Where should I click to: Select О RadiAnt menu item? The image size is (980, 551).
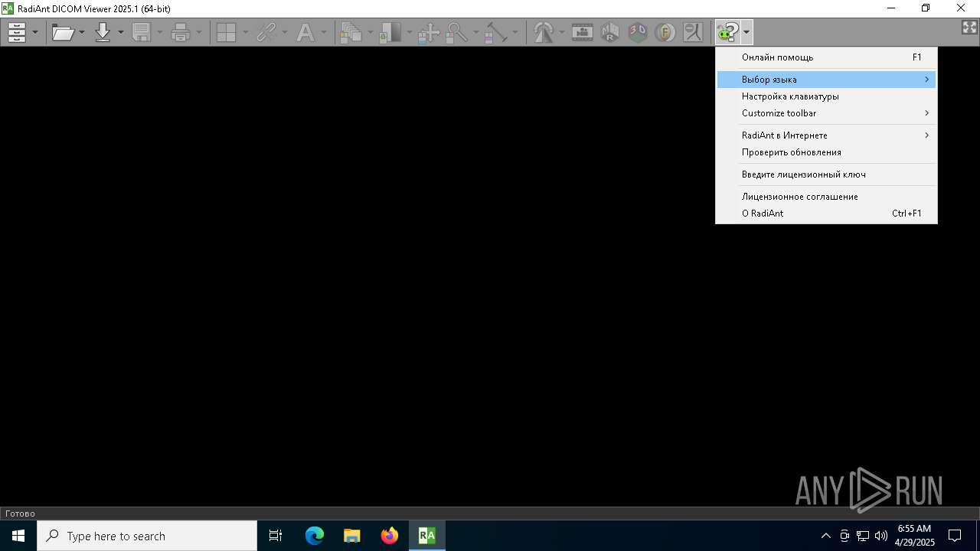coord(826,214)
